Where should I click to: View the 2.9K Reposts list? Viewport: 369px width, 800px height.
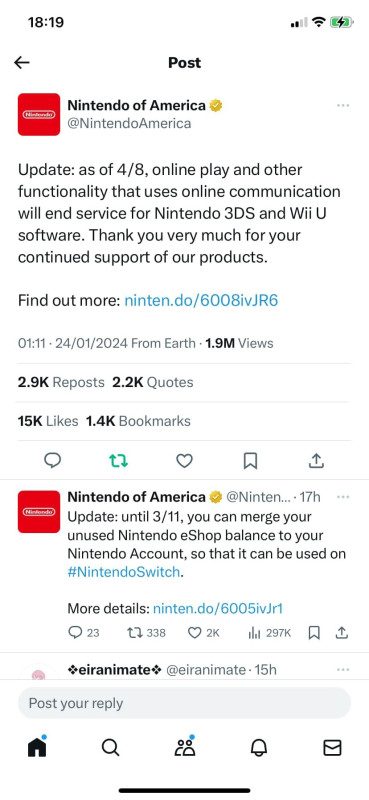(61, 382)
